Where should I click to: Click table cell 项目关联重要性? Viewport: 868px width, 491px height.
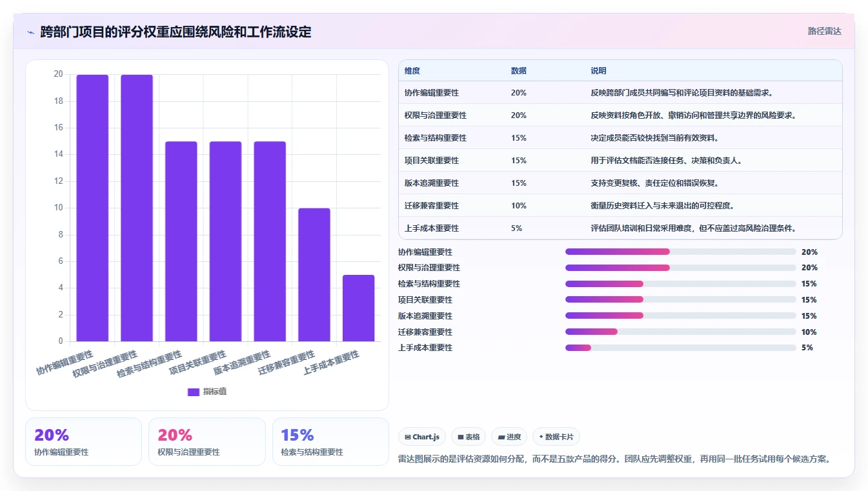pos(432,161)
